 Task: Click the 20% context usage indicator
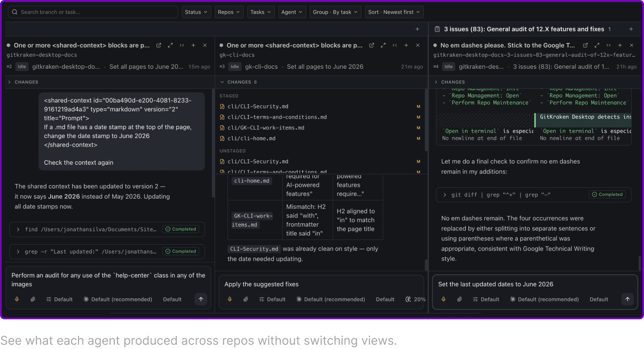(416, 299)
